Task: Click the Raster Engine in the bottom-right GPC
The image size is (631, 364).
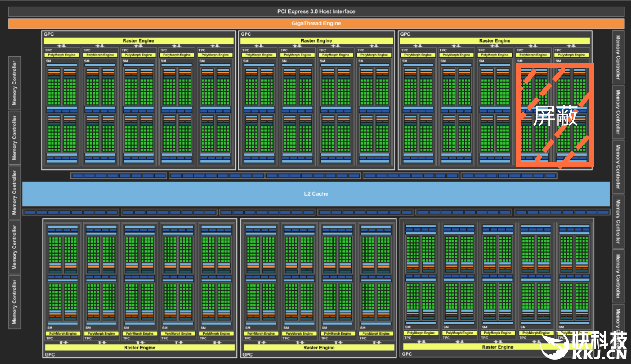Action: [497, 347]
